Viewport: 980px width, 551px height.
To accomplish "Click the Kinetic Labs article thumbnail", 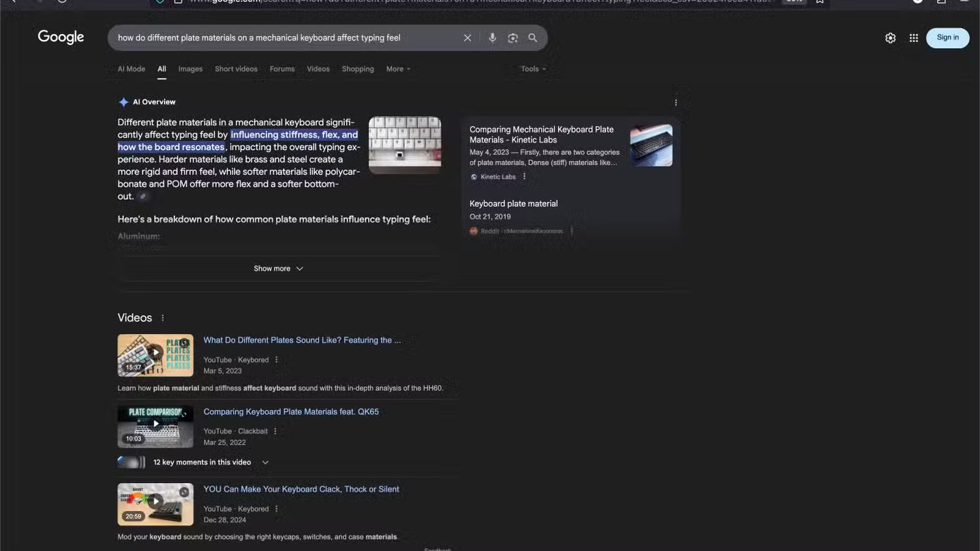I will pos(651,144).
